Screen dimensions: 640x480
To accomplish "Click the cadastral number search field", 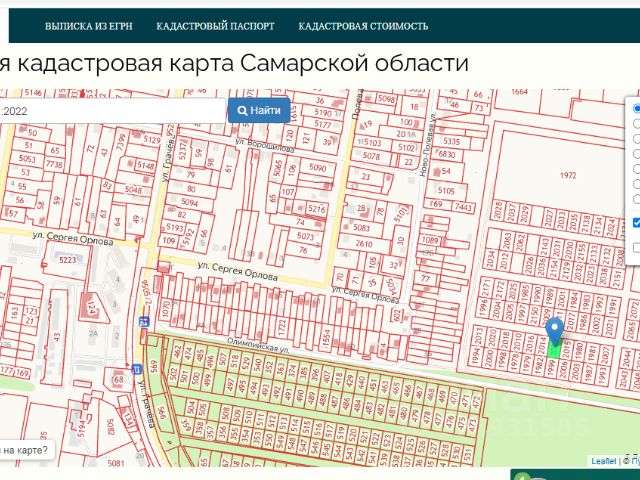I will click(112, 111).
